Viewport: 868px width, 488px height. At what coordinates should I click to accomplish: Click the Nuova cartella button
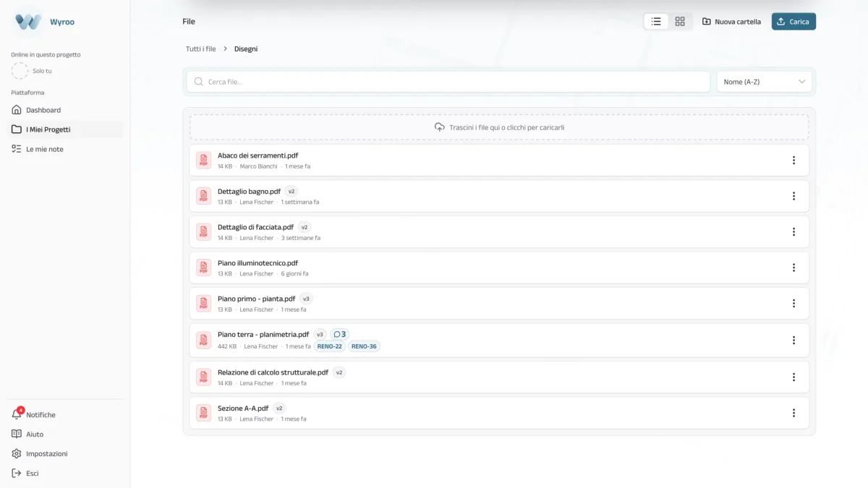tap(731, 22)
